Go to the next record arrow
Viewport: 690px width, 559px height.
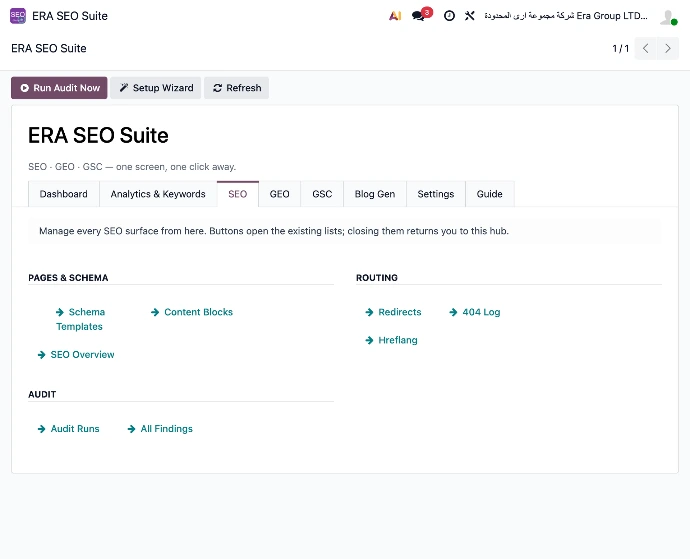668,48
